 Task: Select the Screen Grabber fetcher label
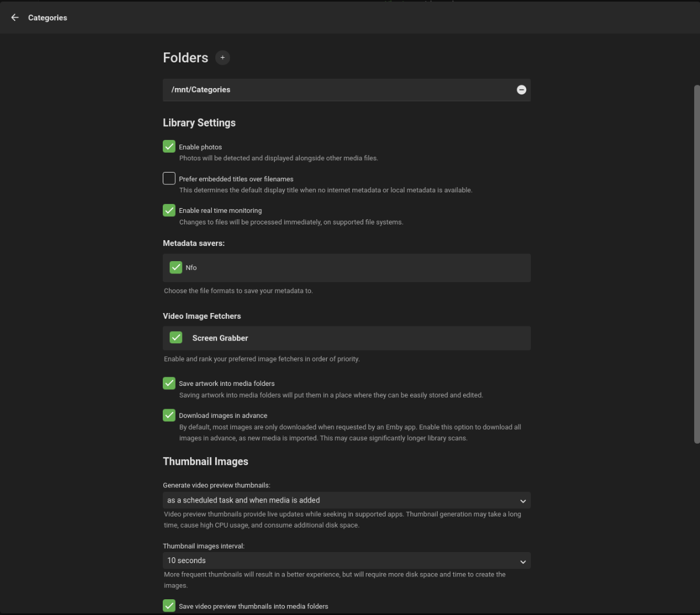[220, 338]
